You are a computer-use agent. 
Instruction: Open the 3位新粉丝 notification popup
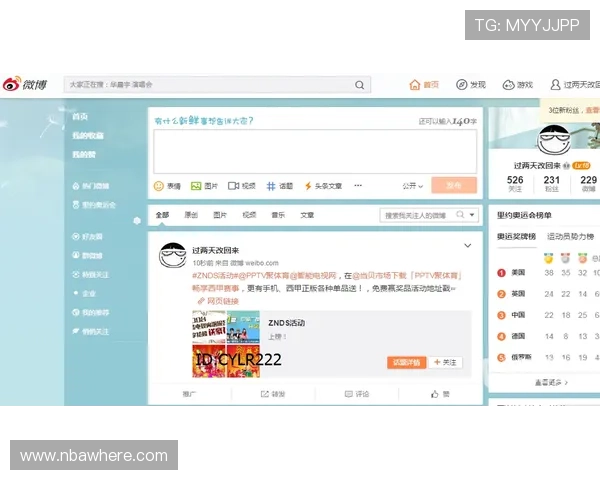point(570,110)
